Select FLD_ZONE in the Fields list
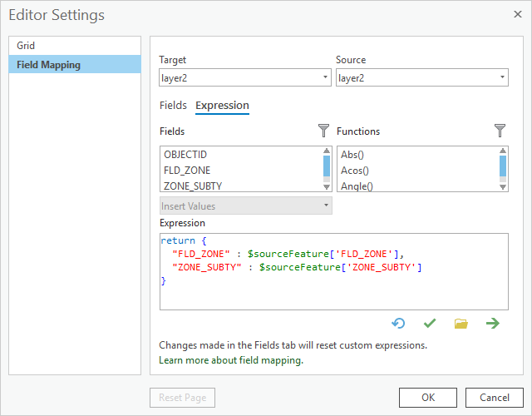This screenshot has width=532, height=416. [x=241, y=170]
